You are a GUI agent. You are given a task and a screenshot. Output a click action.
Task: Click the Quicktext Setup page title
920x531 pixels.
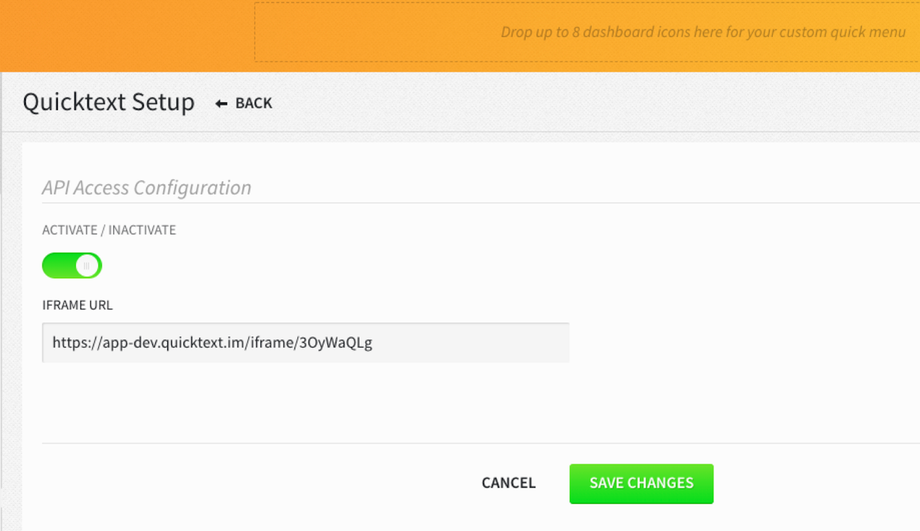point(109,102)
